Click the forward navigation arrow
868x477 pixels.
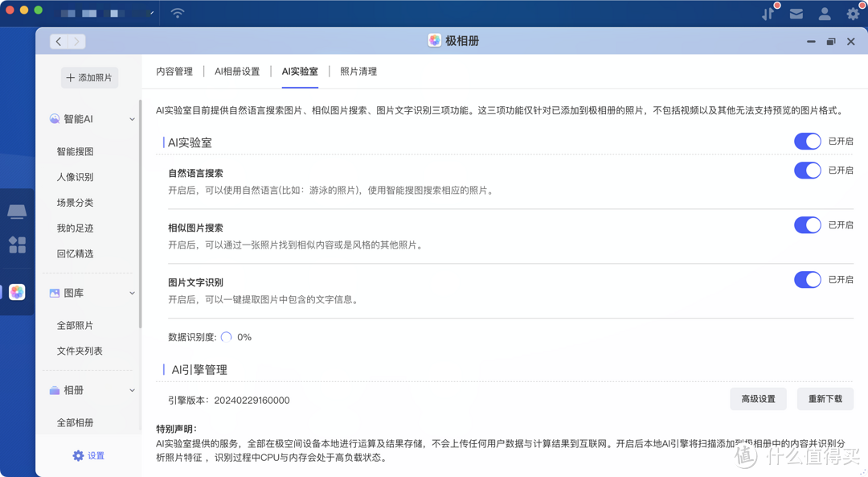(x=76, y=42)
